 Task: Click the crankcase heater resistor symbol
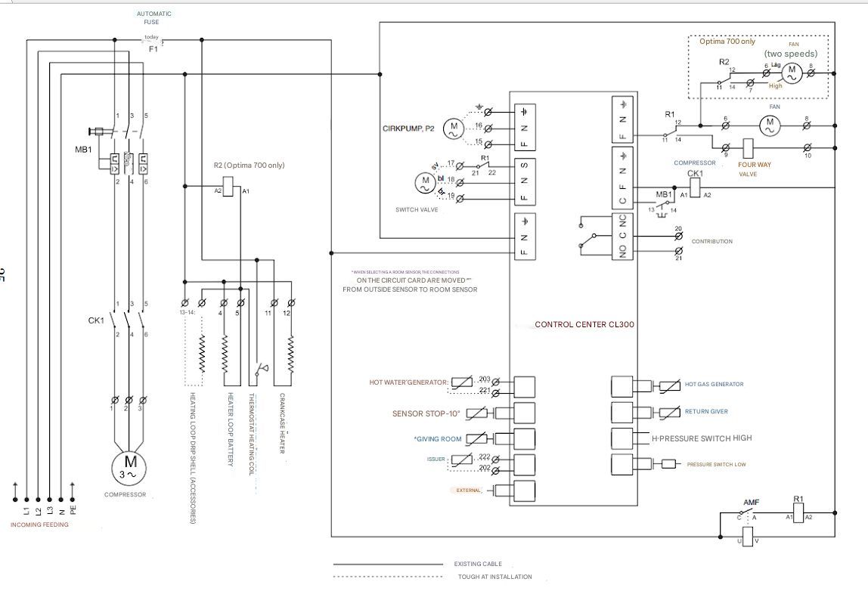click(x=291, y=354)
